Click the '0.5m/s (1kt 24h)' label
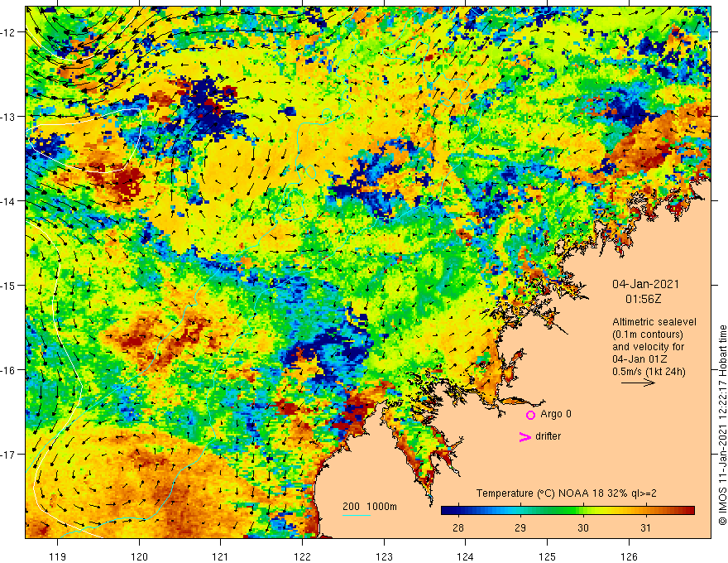 pyautogui.click(x=649, y=372)
